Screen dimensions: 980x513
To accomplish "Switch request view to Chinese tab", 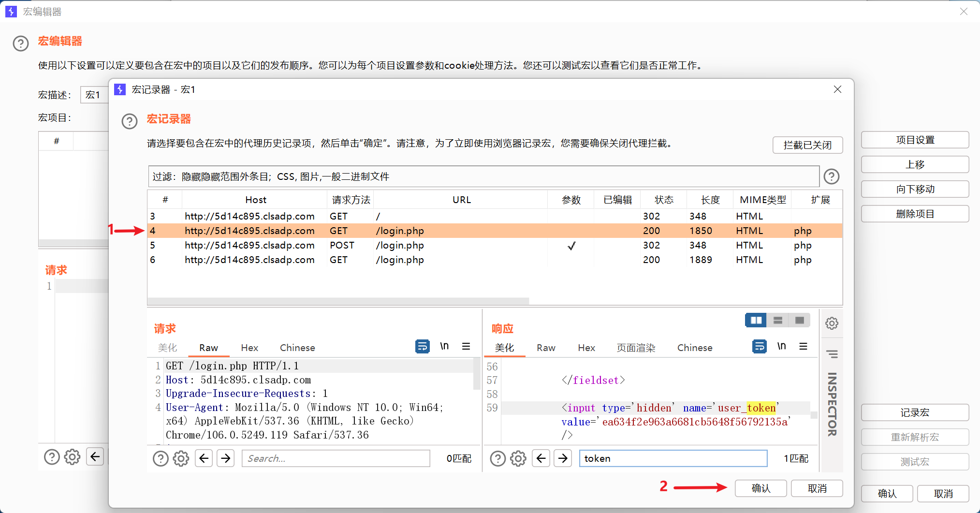I will [297, 348].
